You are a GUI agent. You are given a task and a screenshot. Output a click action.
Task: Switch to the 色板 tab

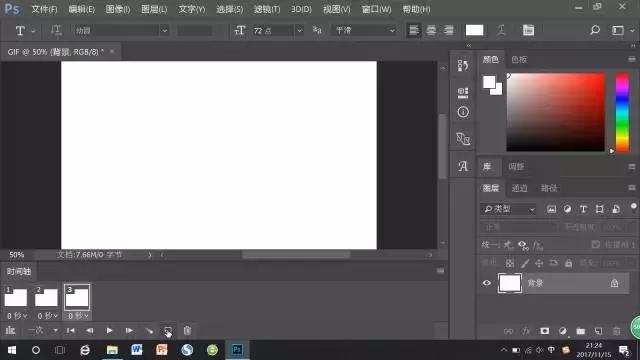pyautogui.click(x=519, y=60)
